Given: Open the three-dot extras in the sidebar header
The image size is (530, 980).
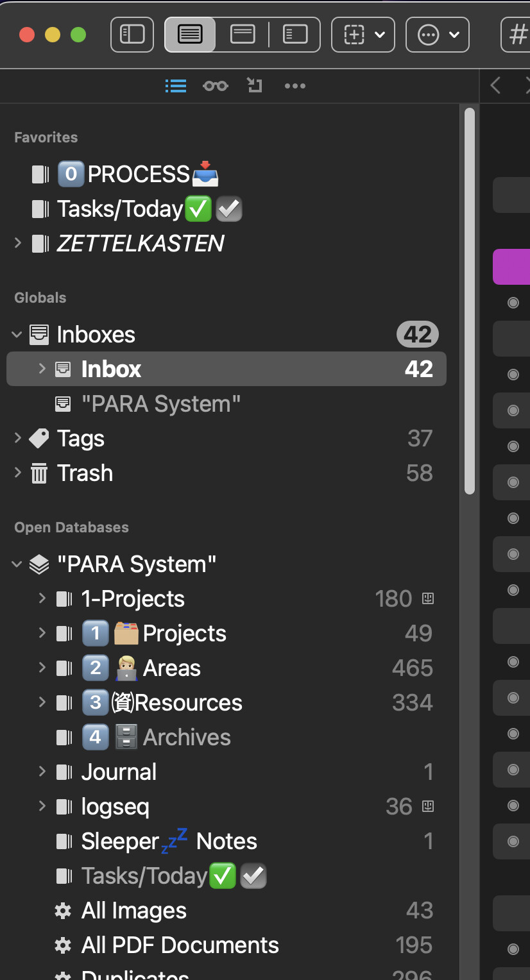Looking at the screenshot, I should [295, 86].
